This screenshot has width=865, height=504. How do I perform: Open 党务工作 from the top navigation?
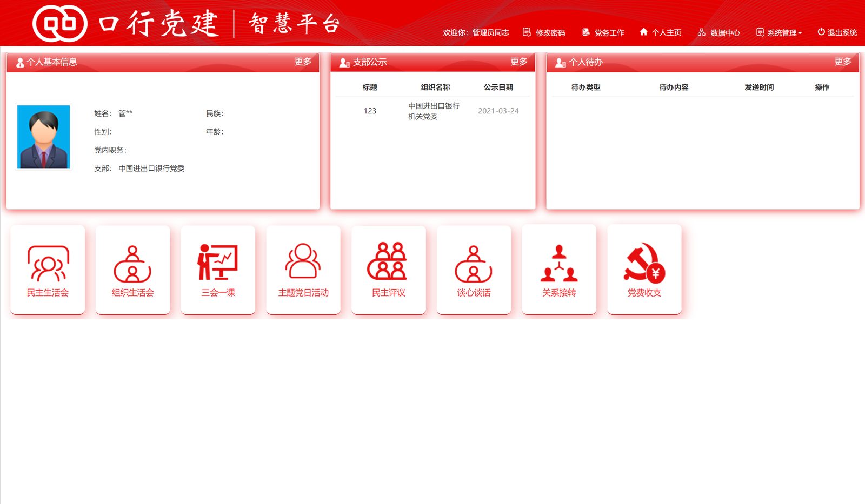(x=603, y=32)
